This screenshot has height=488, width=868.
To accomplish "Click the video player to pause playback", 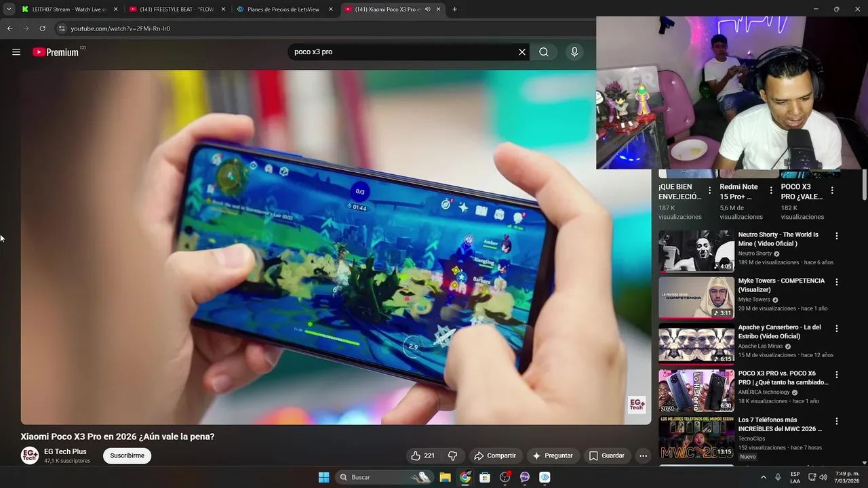I will coord(336,247).
